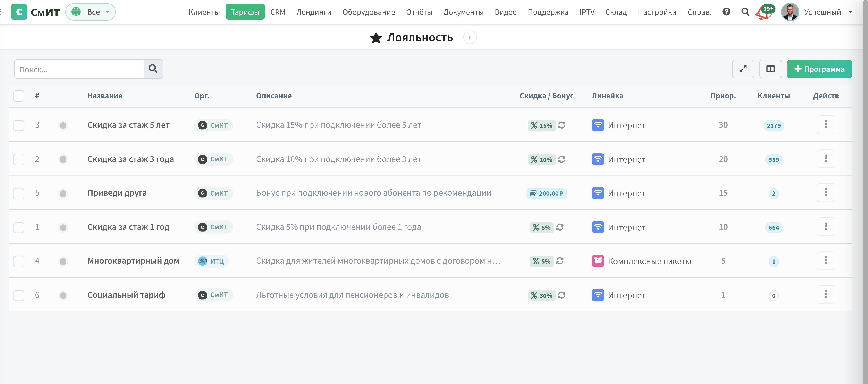The width and height of the screenshot is (868, 384).
Task: Click recurring icon in Скидка за стаж 1 год row
Action: tap(560, 227)
